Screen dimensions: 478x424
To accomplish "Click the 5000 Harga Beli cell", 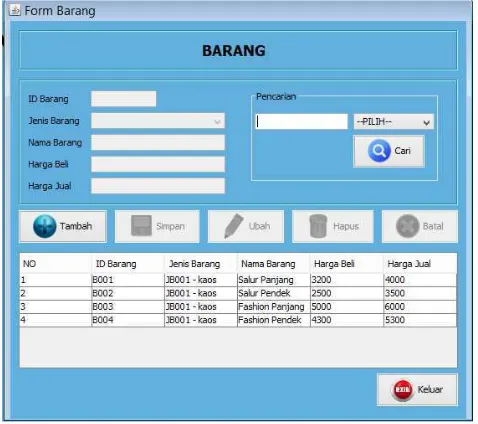I will coord(347,307).
